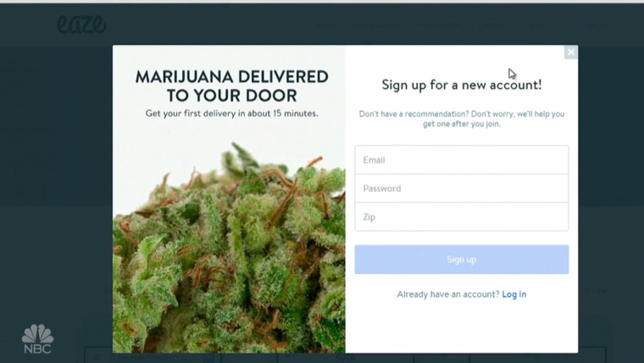
Task: Click the first delivery in 15 minutes text
Action: [231, 114]
